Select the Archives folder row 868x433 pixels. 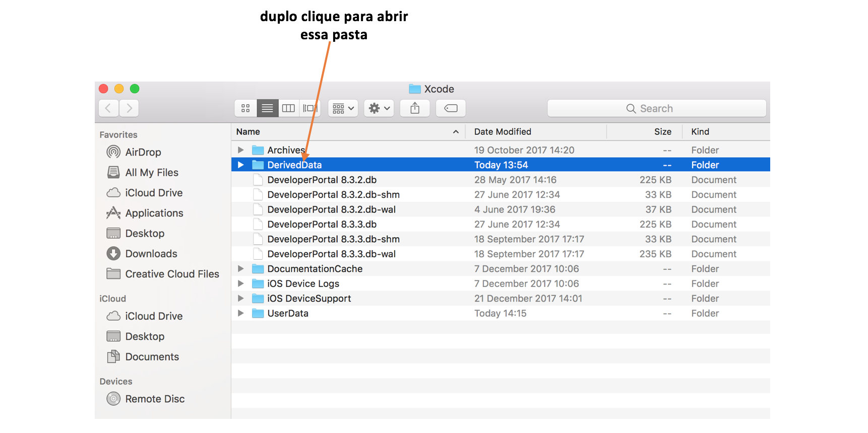pyautogui.click(x=501, y=150)
